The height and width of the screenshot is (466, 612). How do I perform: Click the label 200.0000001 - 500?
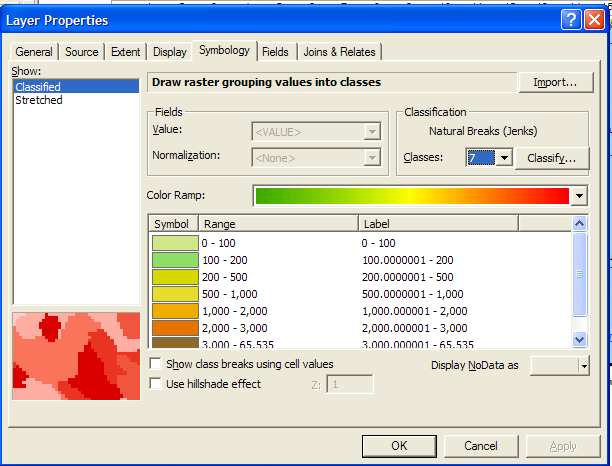pos(407,277)
